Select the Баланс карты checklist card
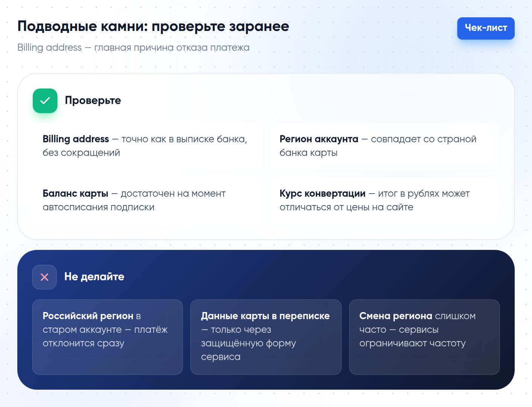This screenshot has height=407, width=532. [x=147, y=200]
